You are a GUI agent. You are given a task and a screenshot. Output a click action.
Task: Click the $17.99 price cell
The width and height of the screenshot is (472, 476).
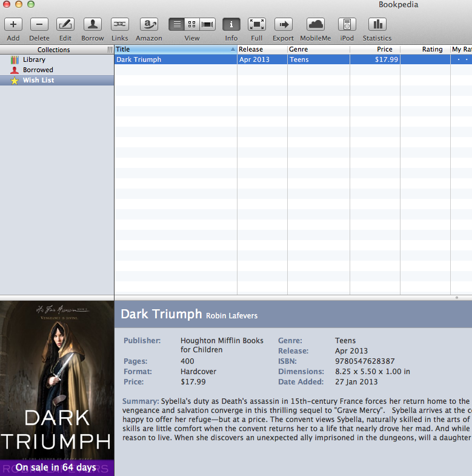click(375, 59)
